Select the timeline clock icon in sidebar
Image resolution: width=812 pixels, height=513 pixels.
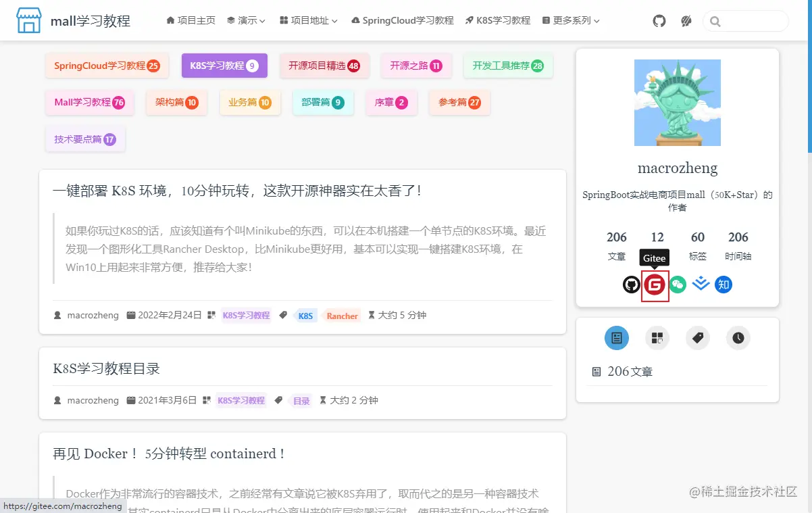738,338
